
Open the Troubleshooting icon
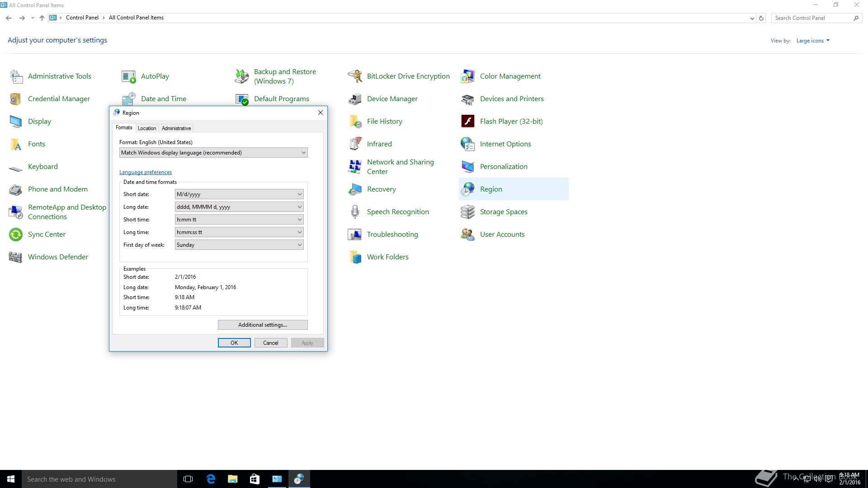(355, 235)
